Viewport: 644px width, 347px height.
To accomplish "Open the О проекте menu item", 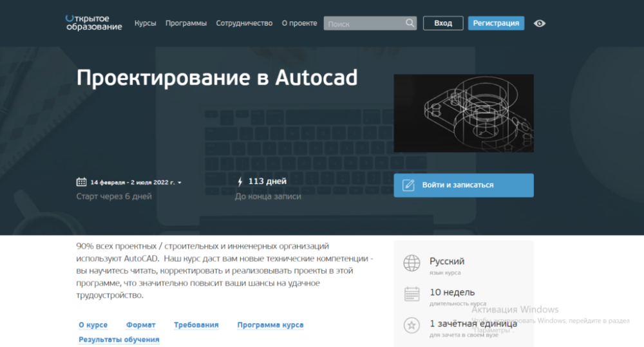I will pos(299,23).
